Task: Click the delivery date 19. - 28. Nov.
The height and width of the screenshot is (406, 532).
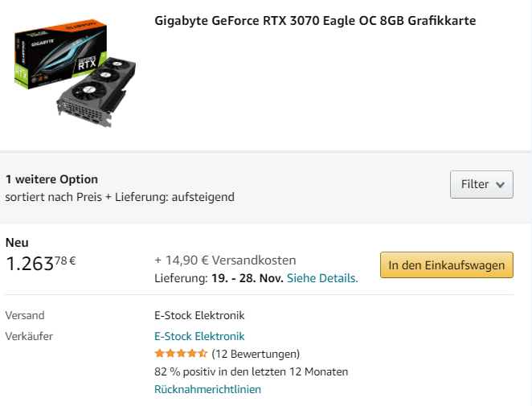Action: [248, 278]
